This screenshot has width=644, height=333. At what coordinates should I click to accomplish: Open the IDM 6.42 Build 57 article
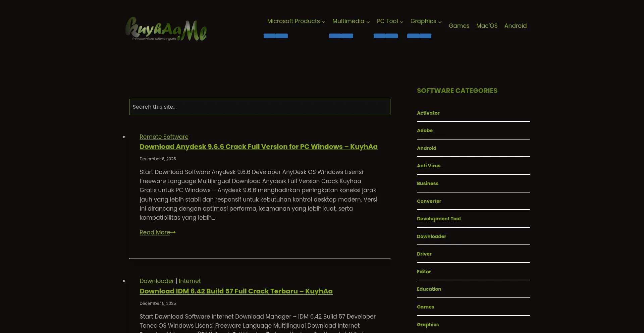point(236,291)
